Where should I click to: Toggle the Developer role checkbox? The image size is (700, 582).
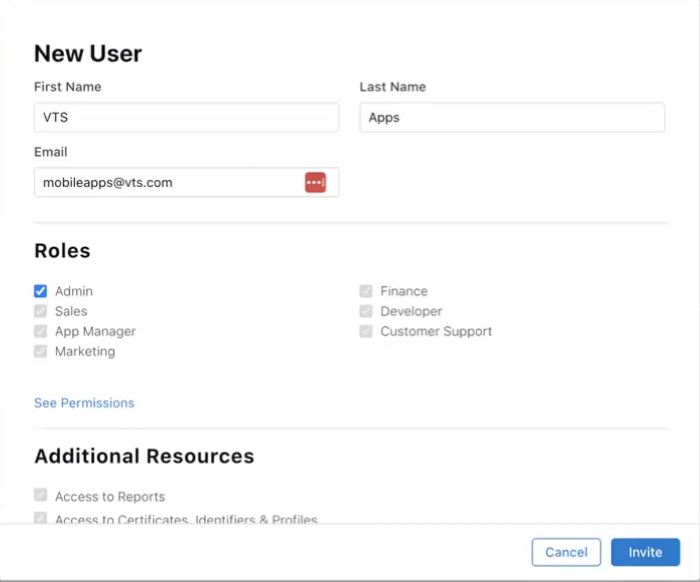pyautogui.click(x=366, y=311)
